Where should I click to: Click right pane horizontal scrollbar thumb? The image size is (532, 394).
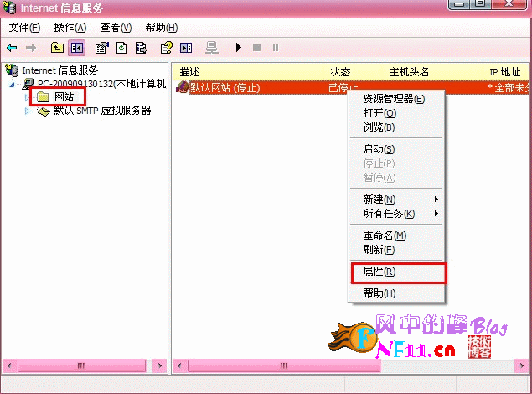(x=284, y=365)
